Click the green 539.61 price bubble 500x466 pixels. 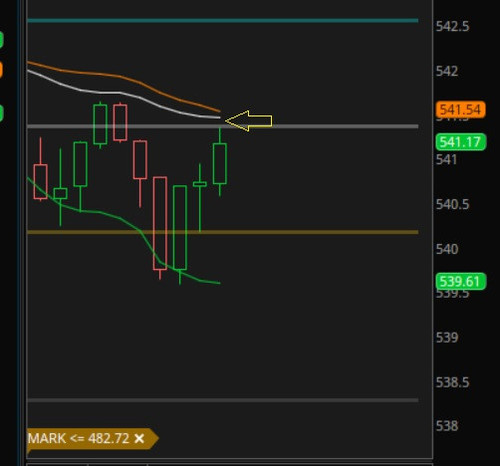[x=461, y=281]
